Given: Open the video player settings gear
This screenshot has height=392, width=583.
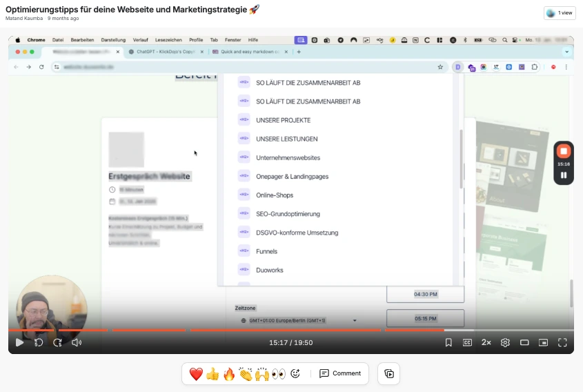Looking at the screenshot, I should point(505,342).
